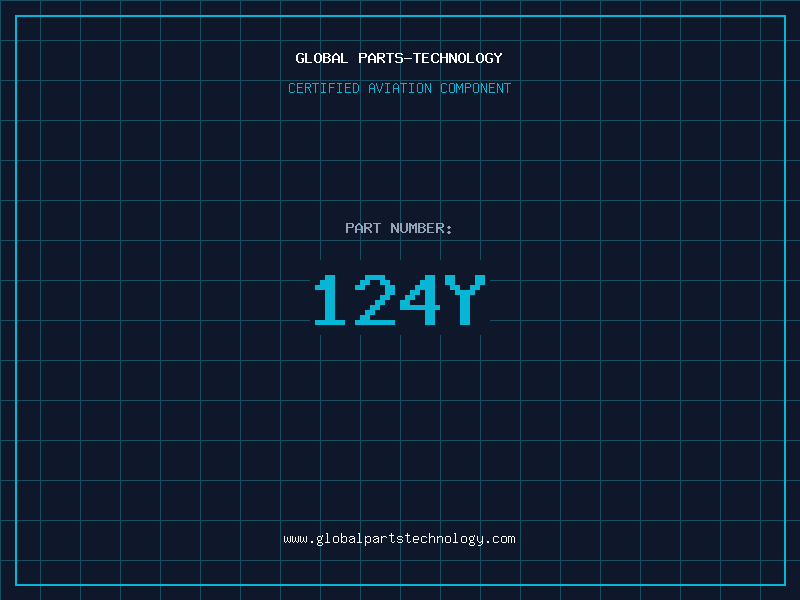This screenshot has height=600, width=800.
Task: Select the part number 124Y
Action: (399, 299)
